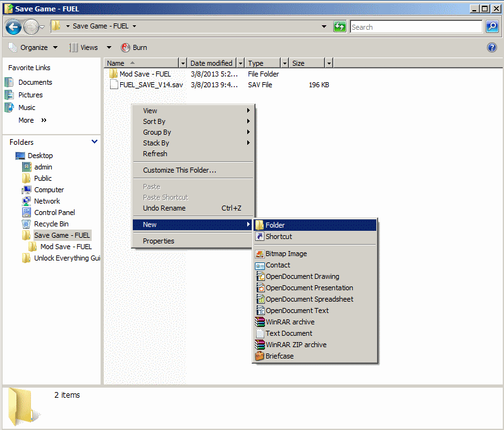Viewport: 504px width, 430px height.
Task: Click the OpenDocument Spreadsheet icon
Action: pyautogui.click(x=260, y=299)
